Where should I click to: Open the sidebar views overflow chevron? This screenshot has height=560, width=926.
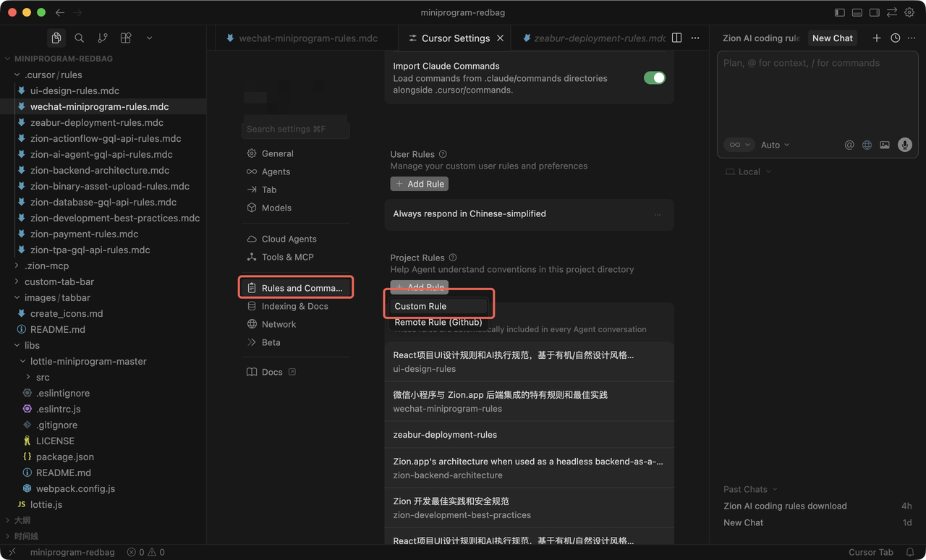(149, 38)
